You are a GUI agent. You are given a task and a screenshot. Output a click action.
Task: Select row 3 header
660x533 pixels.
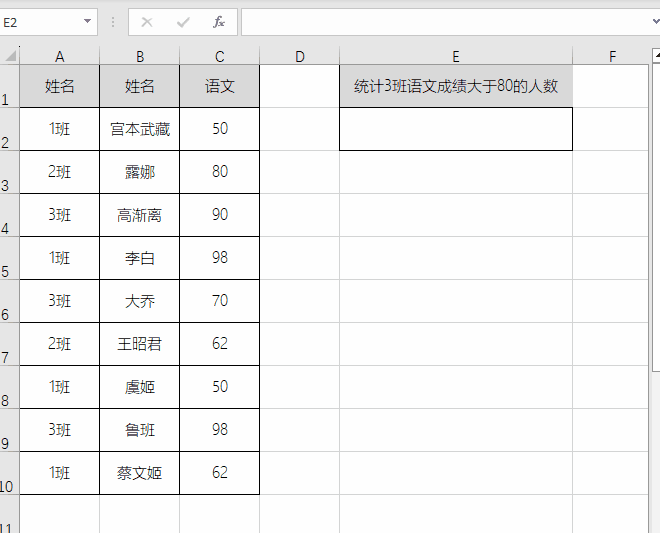click(x=9, y=172)
